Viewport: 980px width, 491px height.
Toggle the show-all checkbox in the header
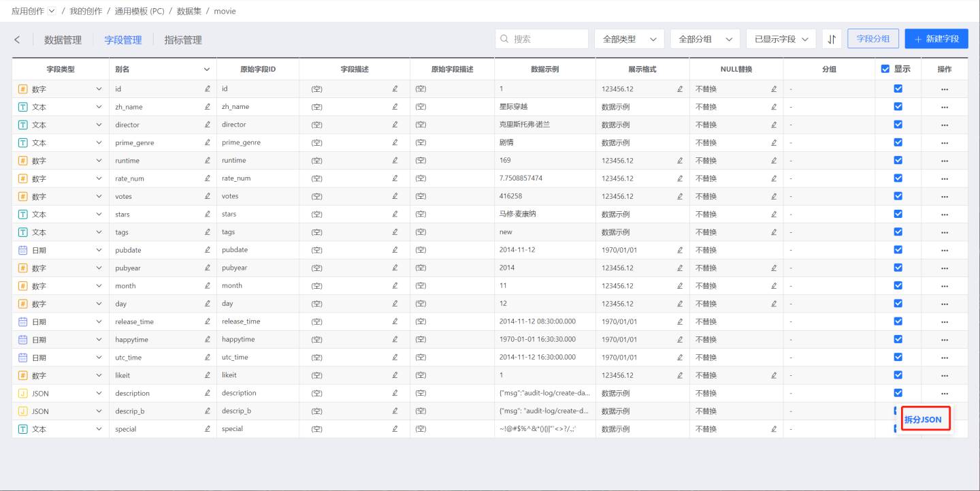pos(885,69)
